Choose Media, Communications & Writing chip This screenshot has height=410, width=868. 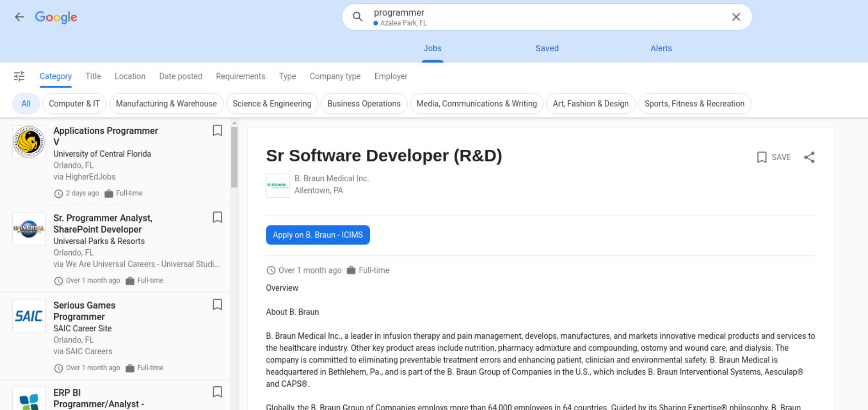477,104
